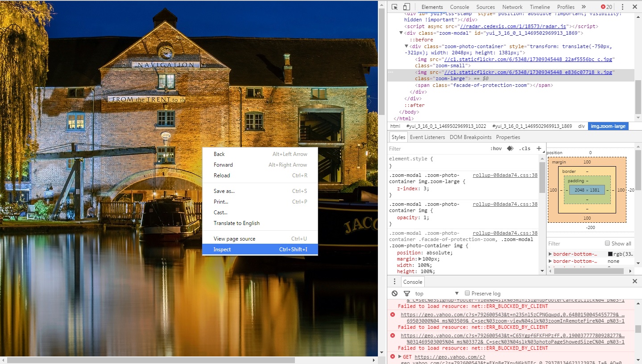Screen dimensions: 642x364
Task: Open rollup-08dada74.css:38 link beside opacity rule
Action: pyautogui.click(x=505, y=204)
